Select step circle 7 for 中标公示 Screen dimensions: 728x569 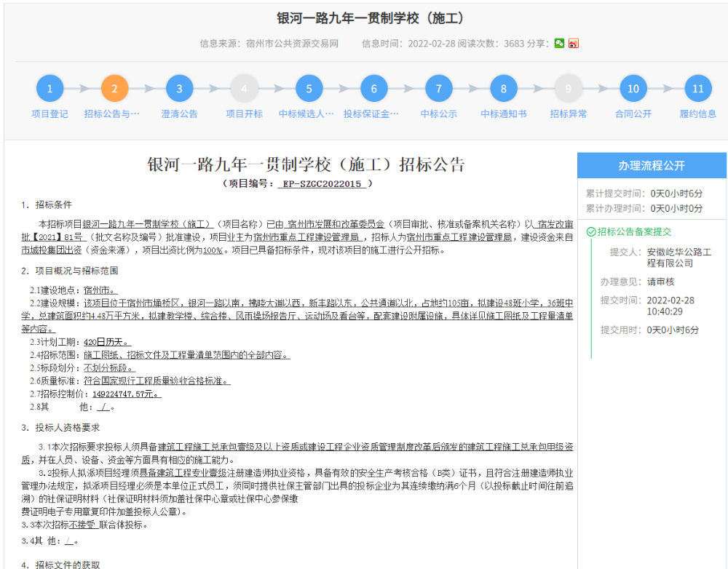439,88
